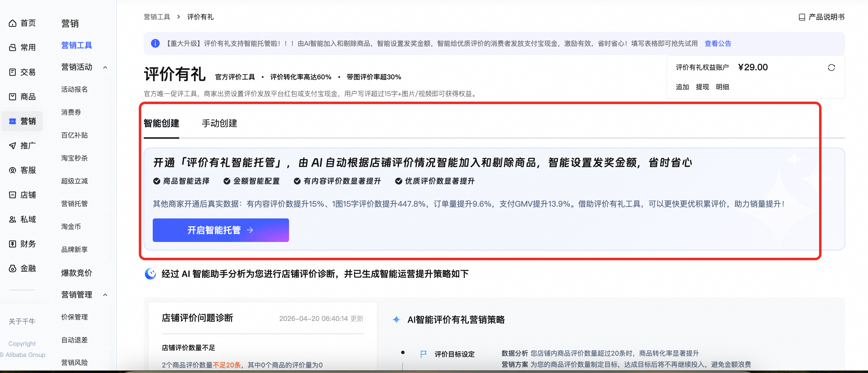This screenshot has height=373, width=868.
Task: Click the 评价有礼 breadcrumb text
Action: tap(200, 17)
